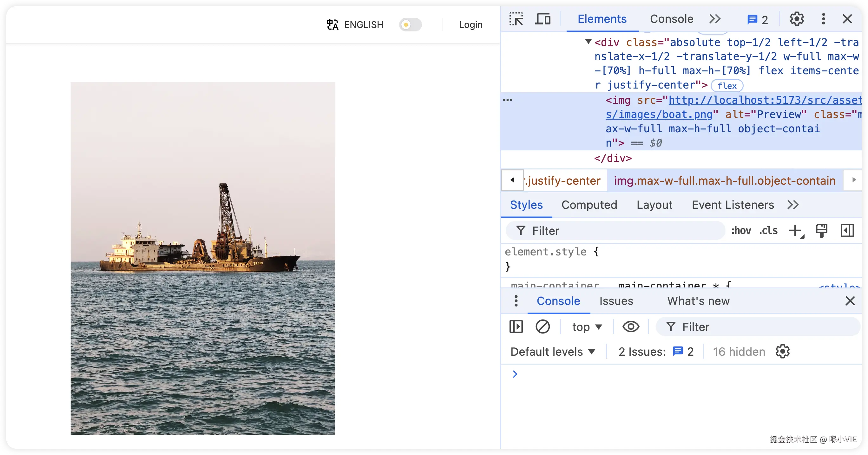
Task: Open the top JavaScript context dropdown
Action: click(x=587, y=327)
